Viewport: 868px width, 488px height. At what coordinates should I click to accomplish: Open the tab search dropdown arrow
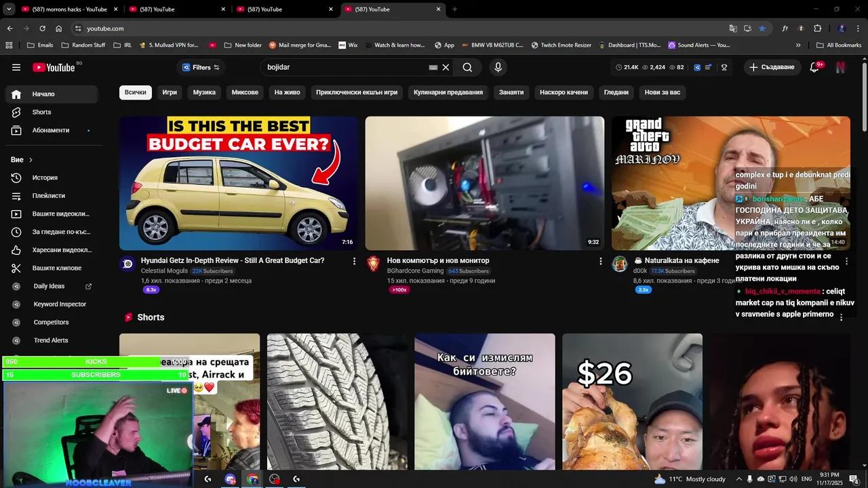pos(9,9)
